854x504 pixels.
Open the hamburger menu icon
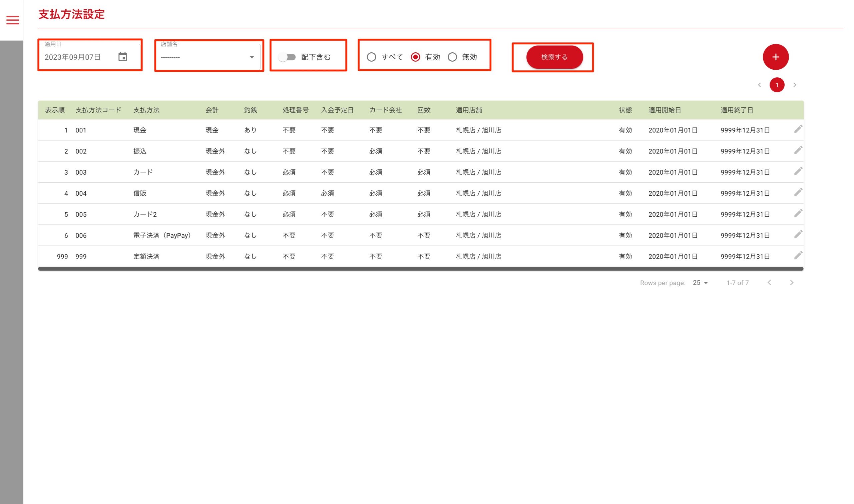click(13, 20)
